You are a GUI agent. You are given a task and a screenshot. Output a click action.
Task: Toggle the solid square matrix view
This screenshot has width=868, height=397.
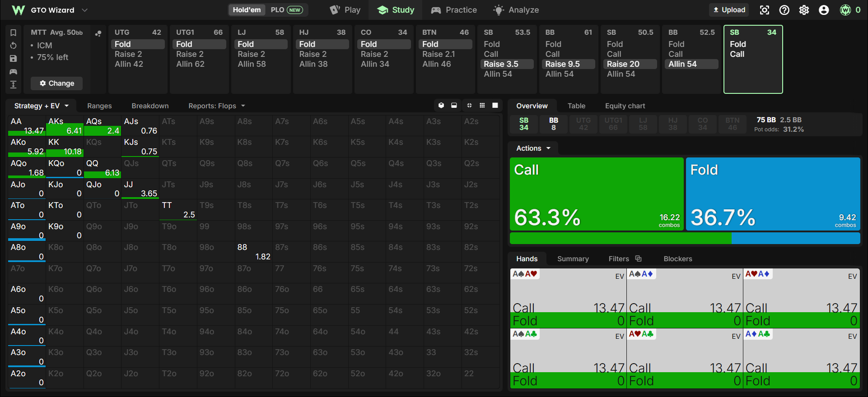click(495, 105)
